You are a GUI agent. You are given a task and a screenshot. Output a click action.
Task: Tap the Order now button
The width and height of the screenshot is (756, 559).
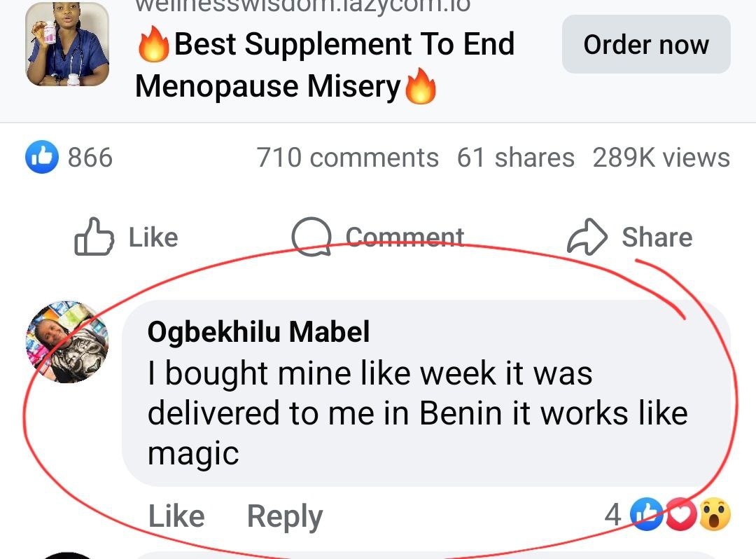click(645, 45)
